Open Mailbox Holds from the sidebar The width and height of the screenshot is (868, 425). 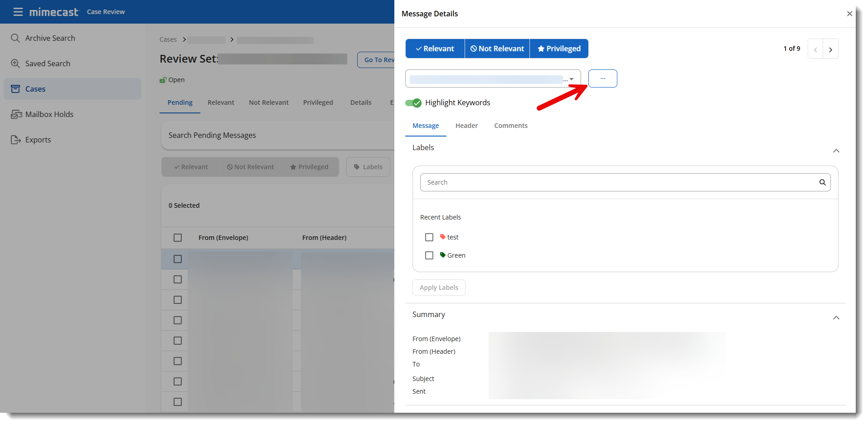coord(49,114)
